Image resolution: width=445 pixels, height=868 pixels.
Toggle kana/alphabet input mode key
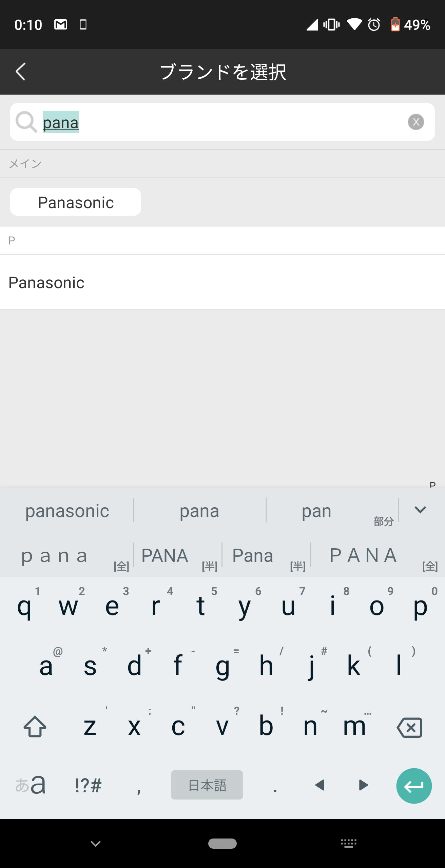31,785
